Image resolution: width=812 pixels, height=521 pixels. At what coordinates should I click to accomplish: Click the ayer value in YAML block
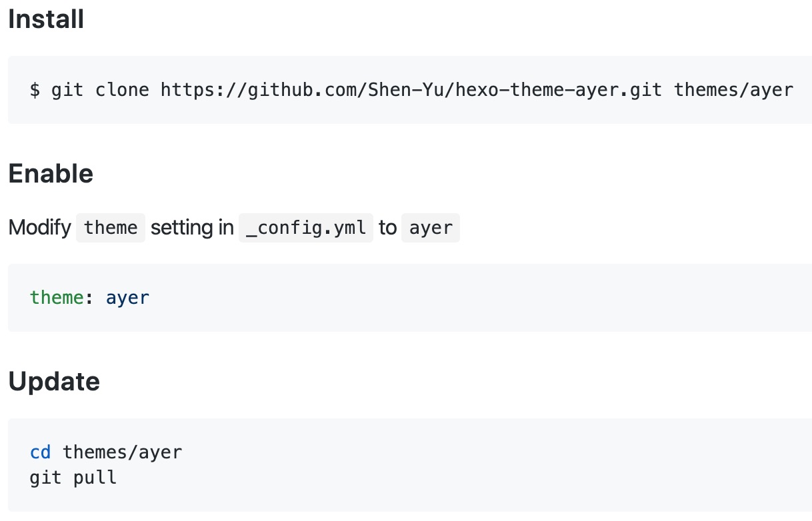click(x=127, y=298)
